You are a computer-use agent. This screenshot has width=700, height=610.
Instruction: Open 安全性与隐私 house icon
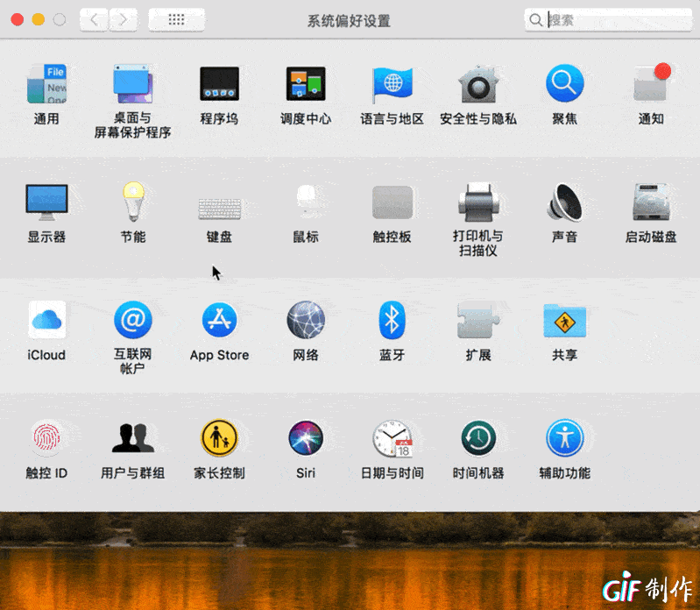tap(478, 84)
